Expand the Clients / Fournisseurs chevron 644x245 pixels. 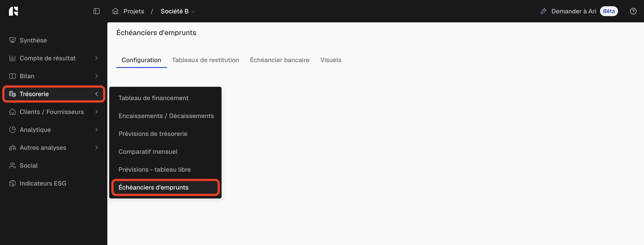[97, 112]
